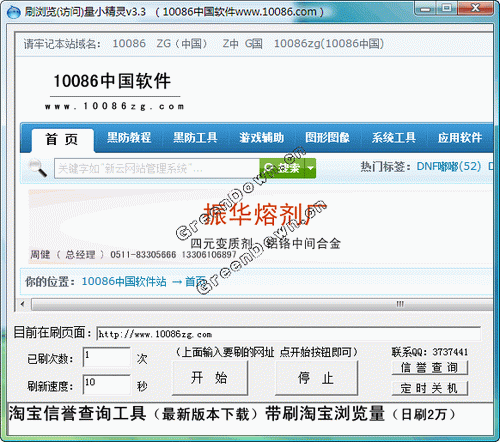Click the blue app icon in title bar
The width and height of the screenshot is (500, 442).
pyautogui.click(x=13, y=12)
